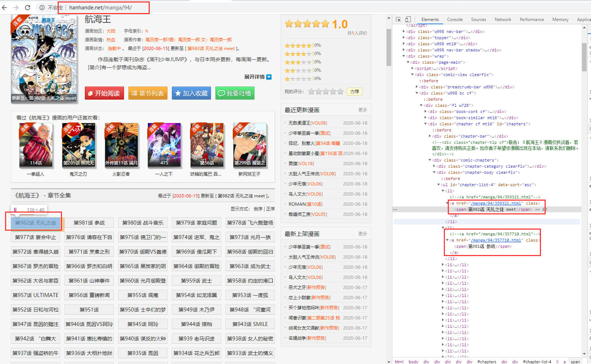
Task: Open chapter 第982话 无礼之徒
Action: pos(36,223)
